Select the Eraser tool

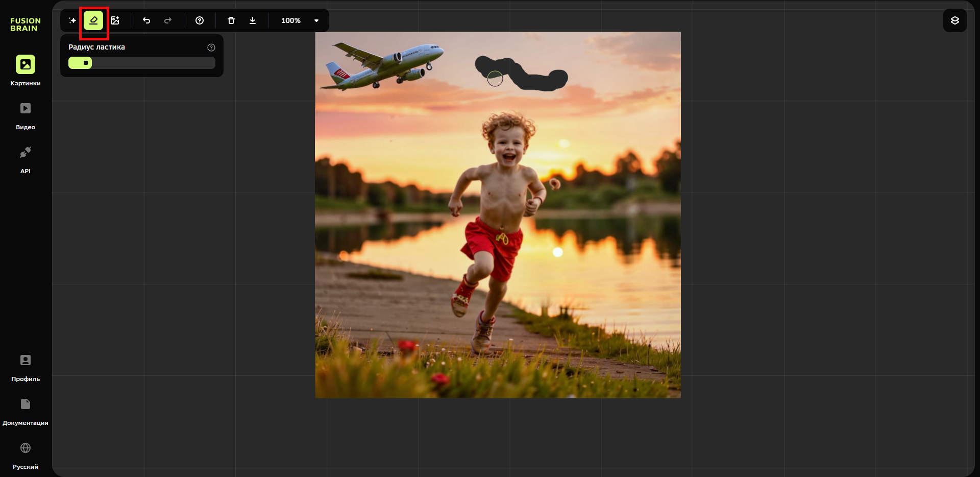(x=93, y=20)
